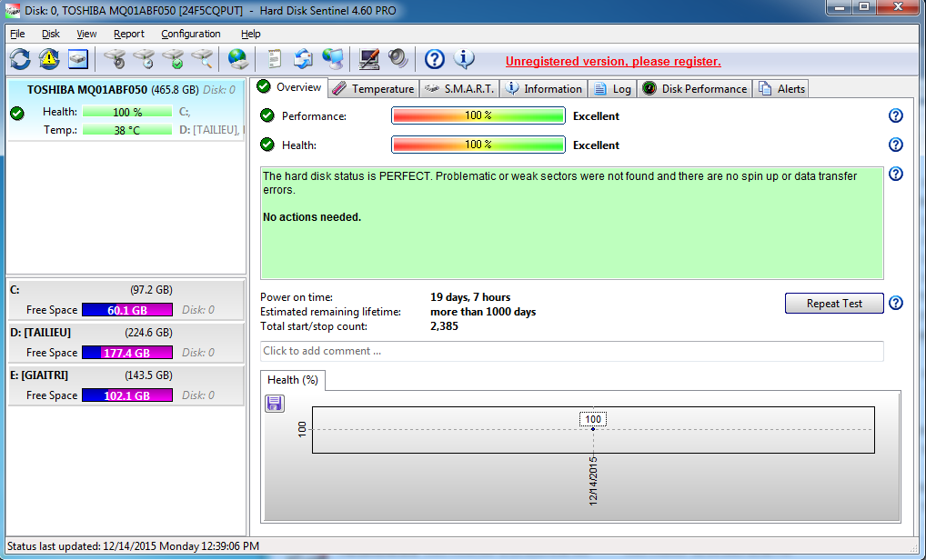Click the Refresh toolbar icon

pos(20,60)
